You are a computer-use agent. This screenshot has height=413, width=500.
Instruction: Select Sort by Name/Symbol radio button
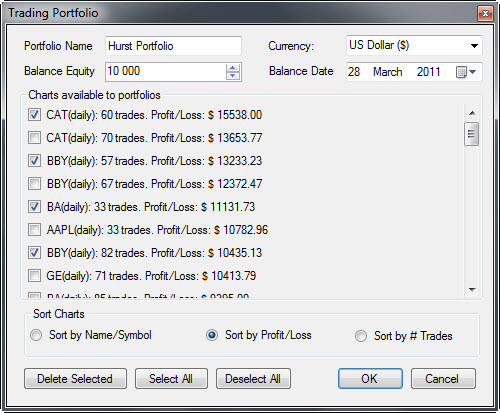coord(36,335)
